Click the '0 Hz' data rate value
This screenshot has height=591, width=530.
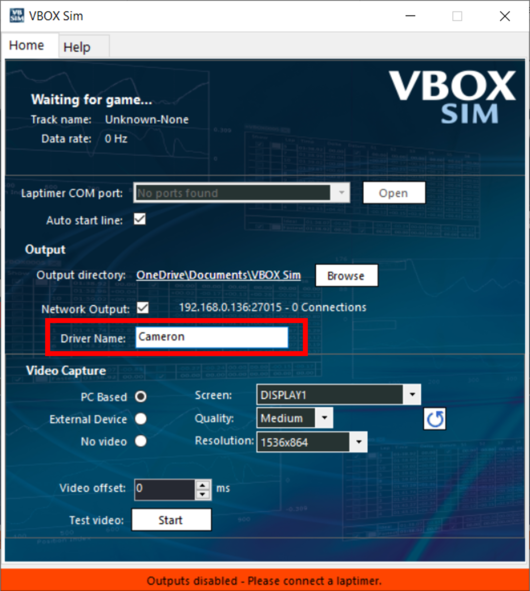pyautogui.click(x=116, y=139)
